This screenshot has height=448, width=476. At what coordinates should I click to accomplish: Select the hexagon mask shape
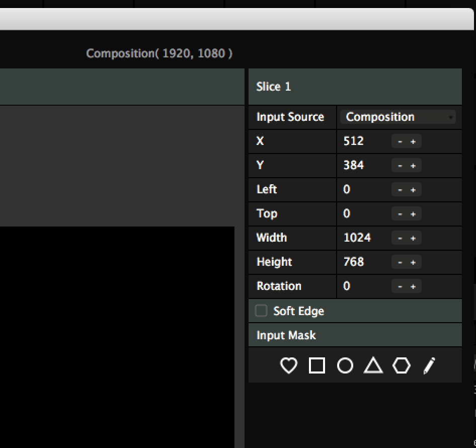pyautogui.click(x=402, y=365)
